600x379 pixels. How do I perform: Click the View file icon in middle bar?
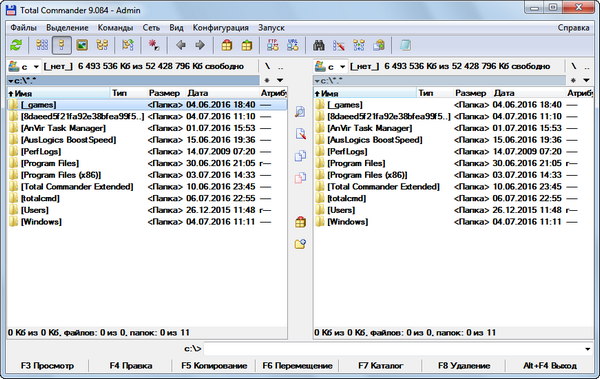tap(300, 112)
